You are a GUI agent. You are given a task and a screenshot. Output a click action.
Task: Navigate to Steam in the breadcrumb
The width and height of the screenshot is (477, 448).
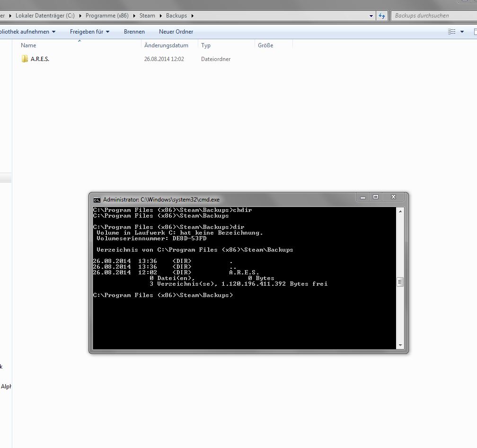[x=147, y=16]
